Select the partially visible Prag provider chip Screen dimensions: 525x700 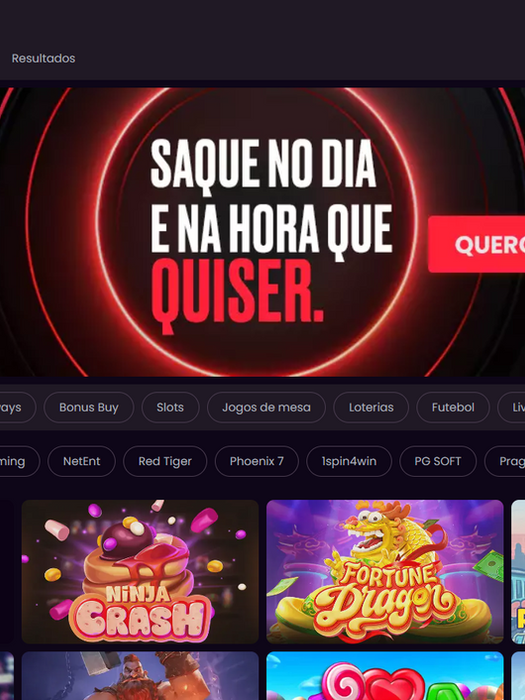pos(505,461)
